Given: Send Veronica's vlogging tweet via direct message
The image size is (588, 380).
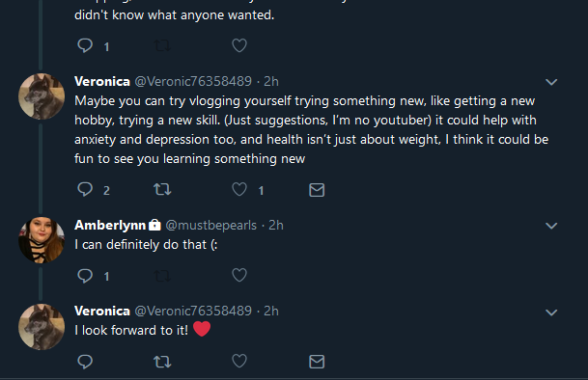Looking at the screenshot, I should [317, 190].
